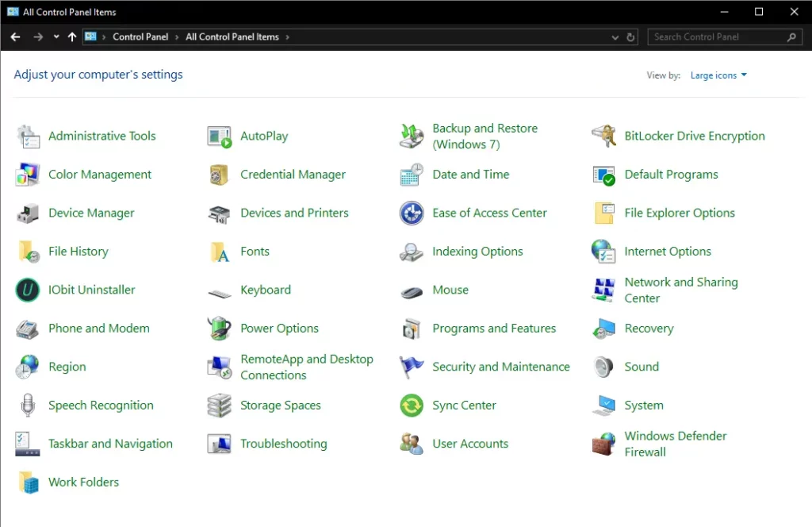Open the Troubleshooting text link
This screenshot has width=812, height=527.
(284, 444)
